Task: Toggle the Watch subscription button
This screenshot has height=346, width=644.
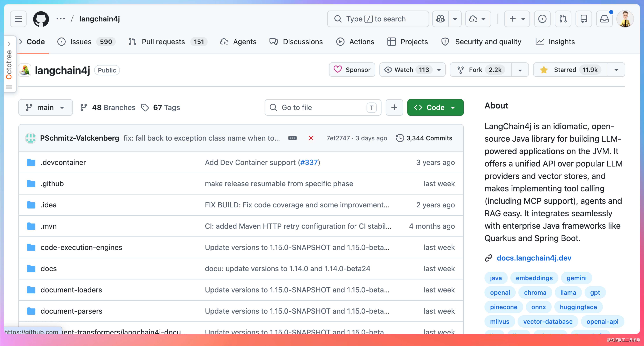Action: pyautogui.click(x=412, y=70)
